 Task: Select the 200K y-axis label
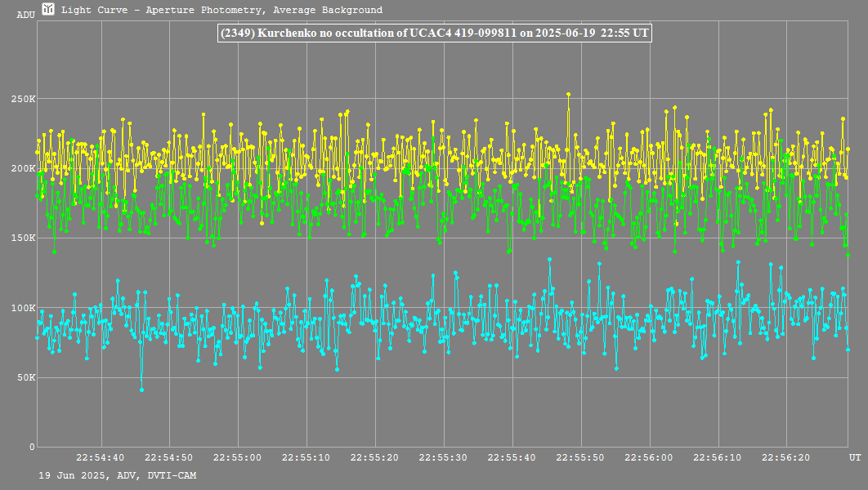point(22,168)
